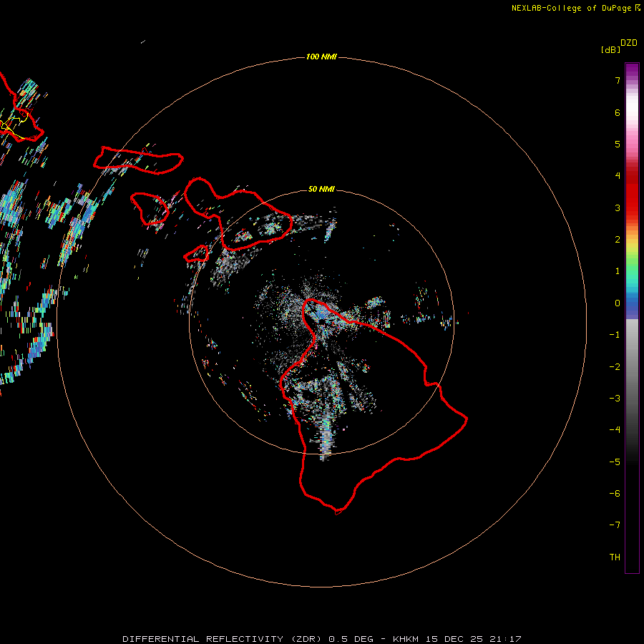The width and height of the screenshot is (644, 644).
Task: Click the "100 NMI" range ring label
Action: [321, 57]
